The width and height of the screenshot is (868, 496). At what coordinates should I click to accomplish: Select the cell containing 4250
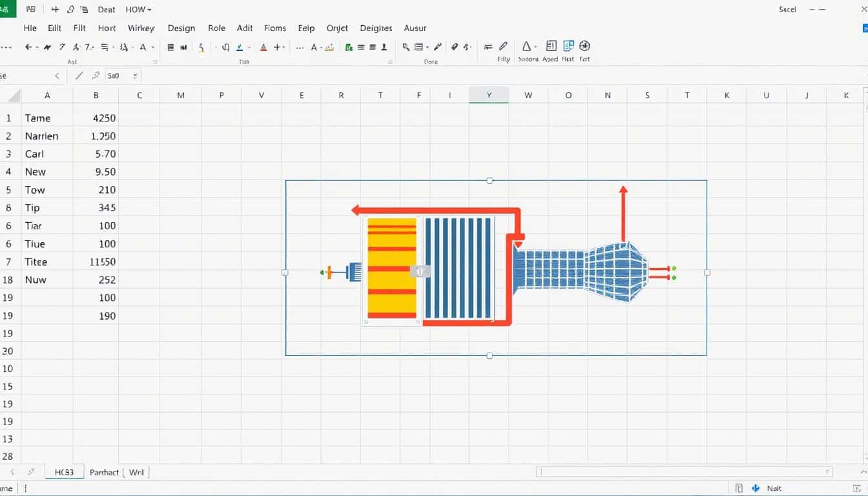96,118
